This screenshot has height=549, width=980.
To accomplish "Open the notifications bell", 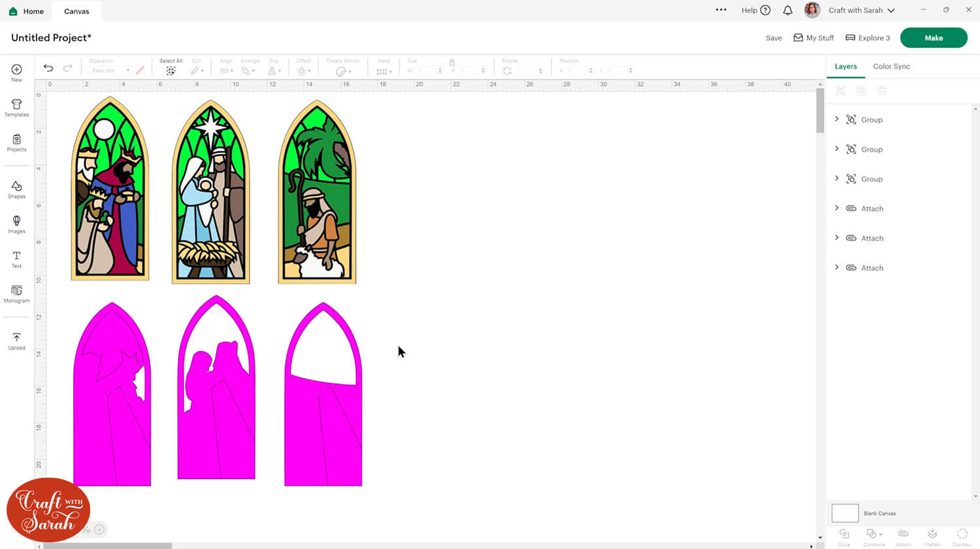I will [788, 10].
